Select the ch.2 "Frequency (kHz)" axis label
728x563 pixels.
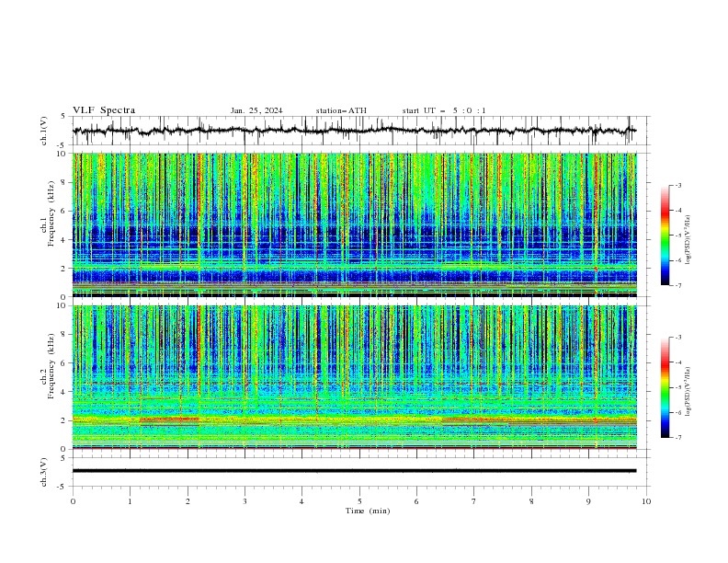click(x=51, y=365)
